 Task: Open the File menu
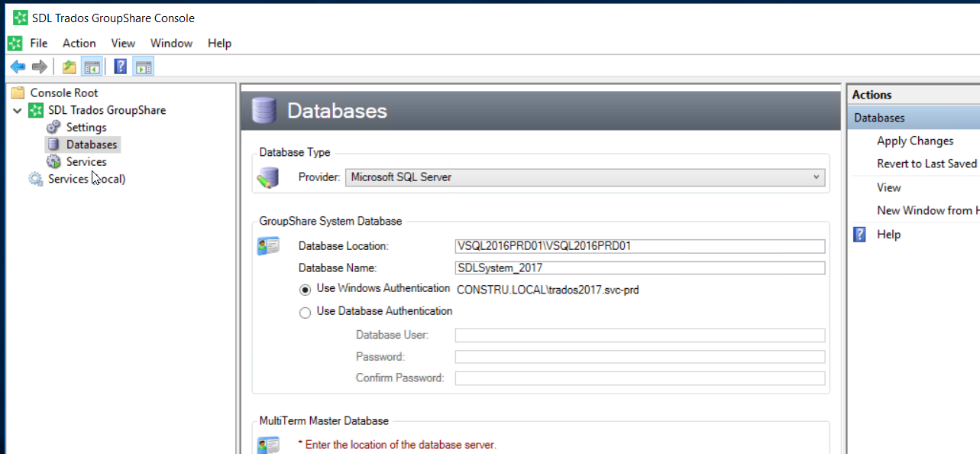38,43
